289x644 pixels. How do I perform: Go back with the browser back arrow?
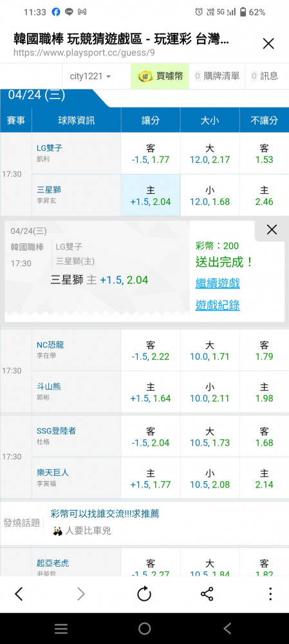19,594
